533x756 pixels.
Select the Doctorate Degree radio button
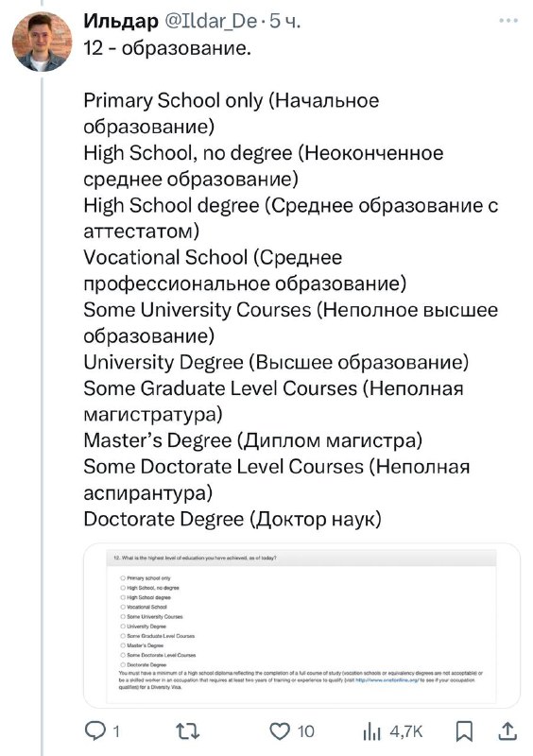pyautogui.click(x=123, y=664)
